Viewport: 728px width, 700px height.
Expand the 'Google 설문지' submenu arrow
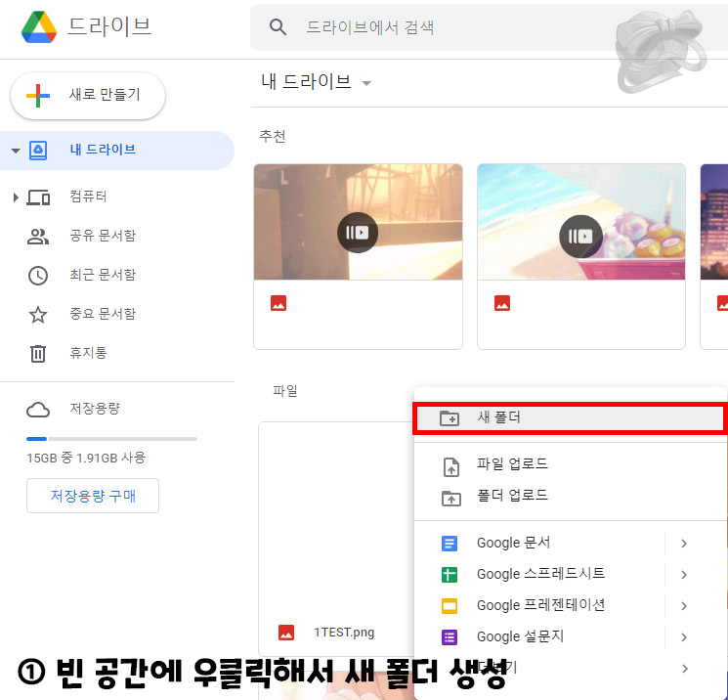684,637
